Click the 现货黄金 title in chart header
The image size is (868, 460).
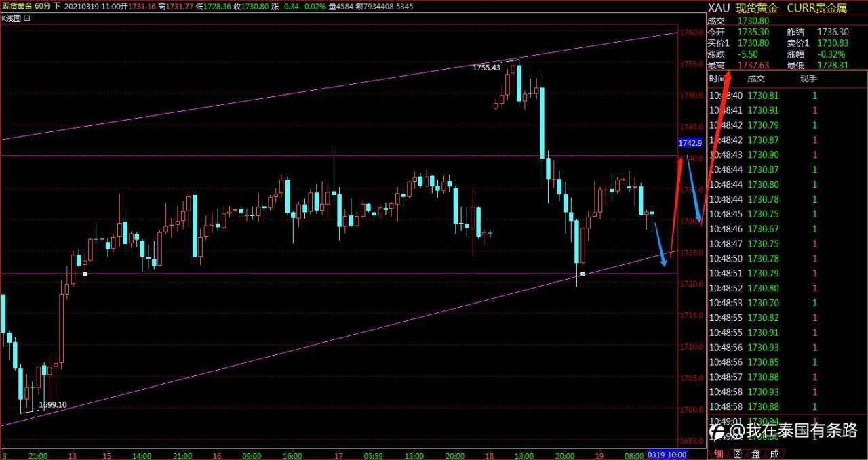pos(16,6)
